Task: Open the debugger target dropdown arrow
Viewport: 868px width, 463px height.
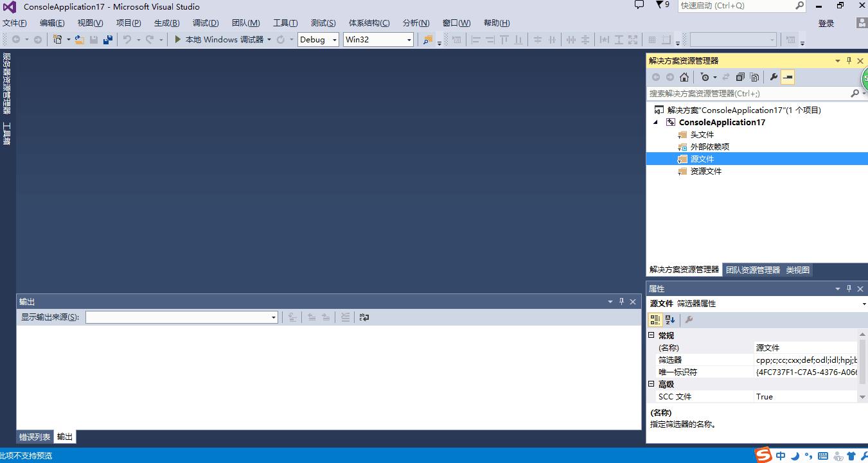Action: pyautogui.click(x=269, y=40)
